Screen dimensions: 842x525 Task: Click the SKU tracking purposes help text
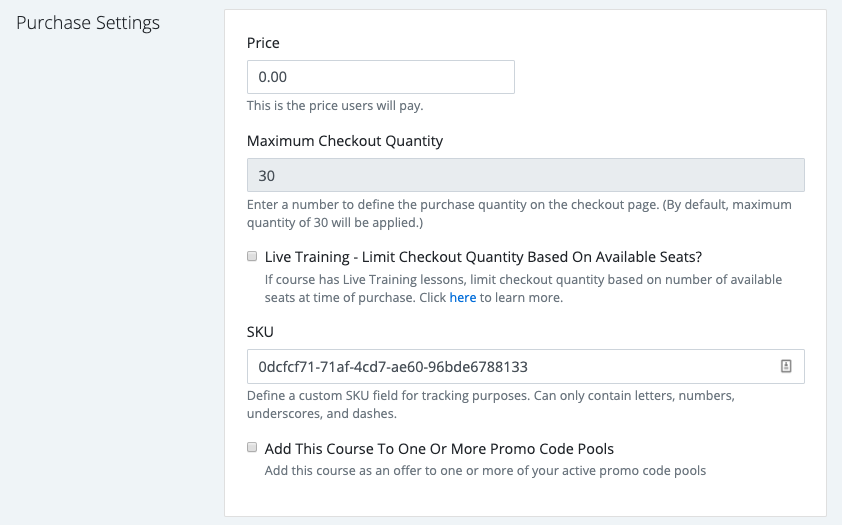click(x=491, y=404)
